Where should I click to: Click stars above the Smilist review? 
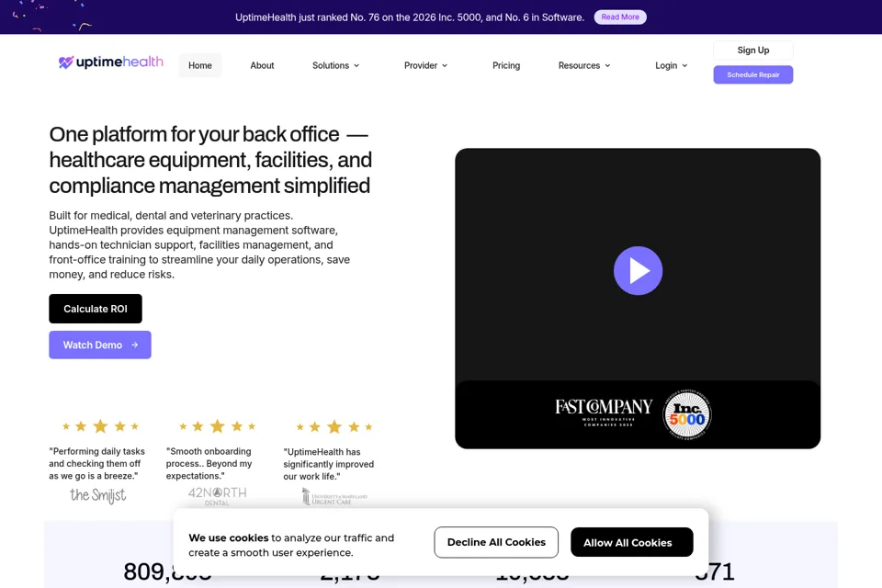[100, 426]
